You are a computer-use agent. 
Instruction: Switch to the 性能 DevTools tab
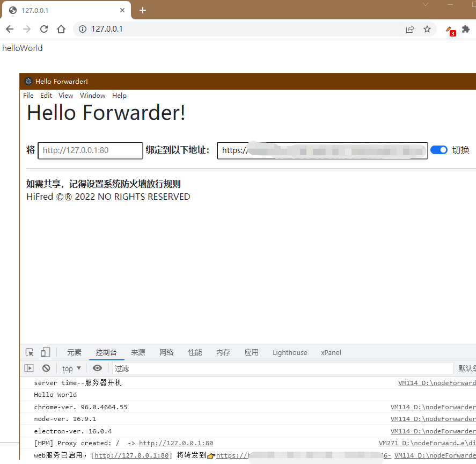pos(195,352)
